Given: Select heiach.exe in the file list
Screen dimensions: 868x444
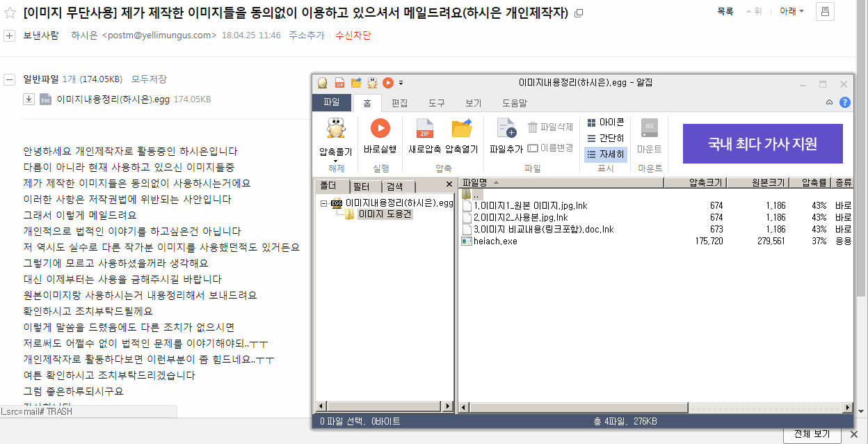Looking at the screenshot, I should pos(495,241).
